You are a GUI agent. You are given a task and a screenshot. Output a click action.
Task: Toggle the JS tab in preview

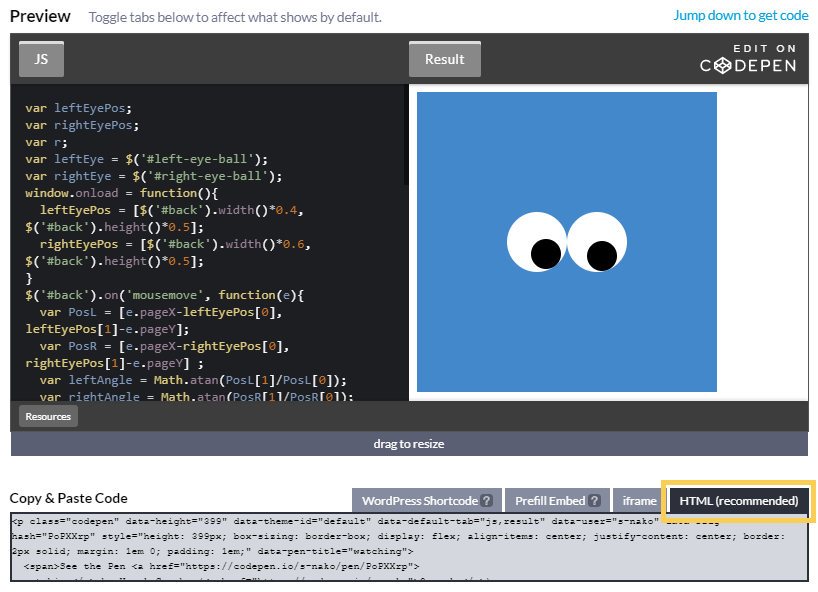[41, 59]
